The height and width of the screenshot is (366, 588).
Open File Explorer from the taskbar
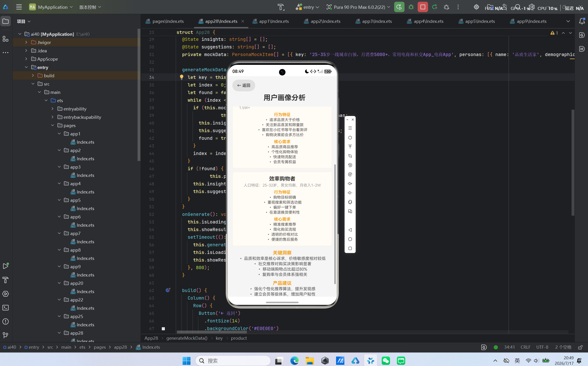pyautogui.click(x=310, y=361)
